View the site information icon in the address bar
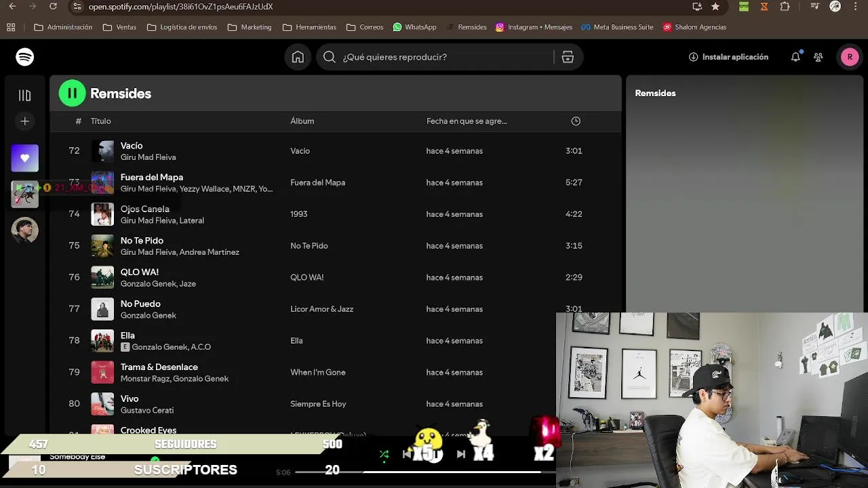 77,6
